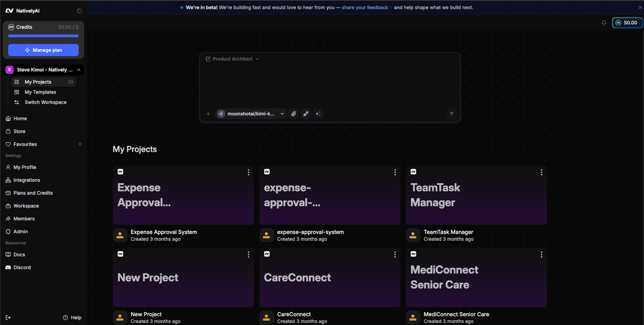The image size is (644, 325).
Task: Click the rocket icon in prompt toolbar
Action: point(306,114)
